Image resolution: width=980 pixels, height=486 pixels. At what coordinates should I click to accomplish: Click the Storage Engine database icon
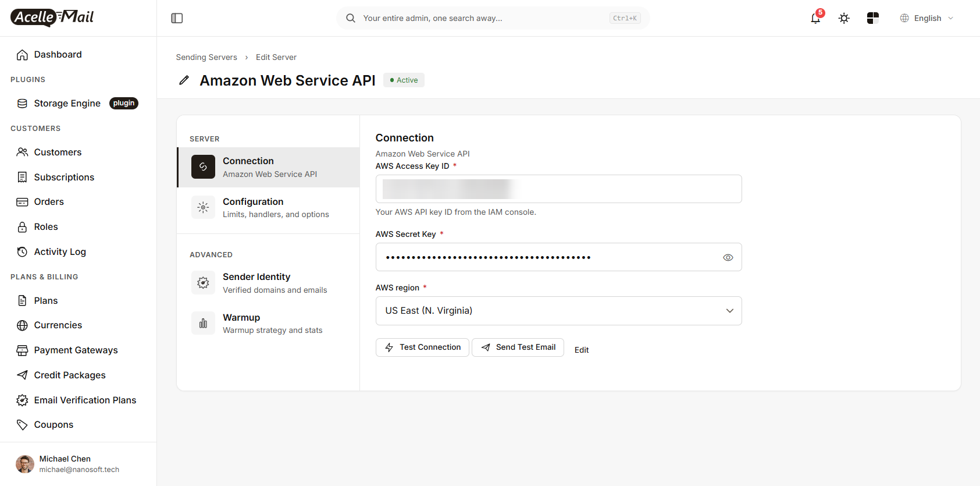(22, 104)
